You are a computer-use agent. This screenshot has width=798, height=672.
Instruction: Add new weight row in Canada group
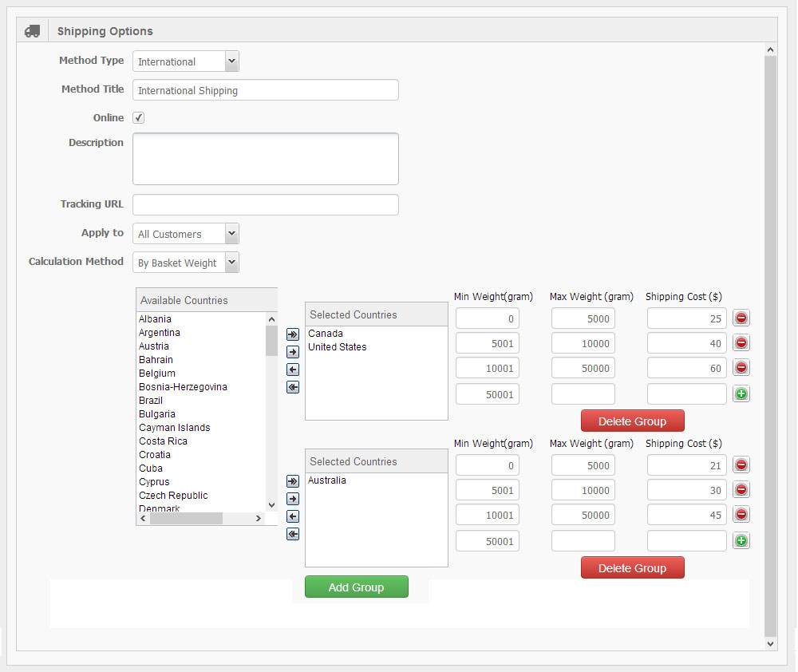tap(741, 393)
